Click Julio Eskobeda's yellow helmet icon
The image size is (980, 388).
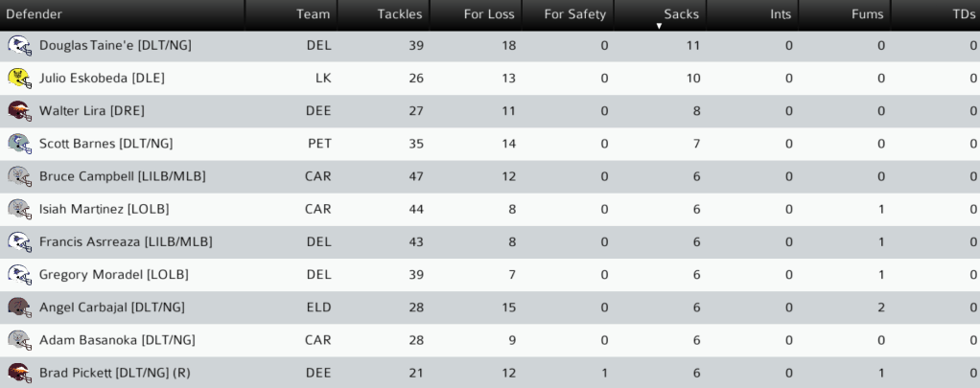click(x=19, y=78)
